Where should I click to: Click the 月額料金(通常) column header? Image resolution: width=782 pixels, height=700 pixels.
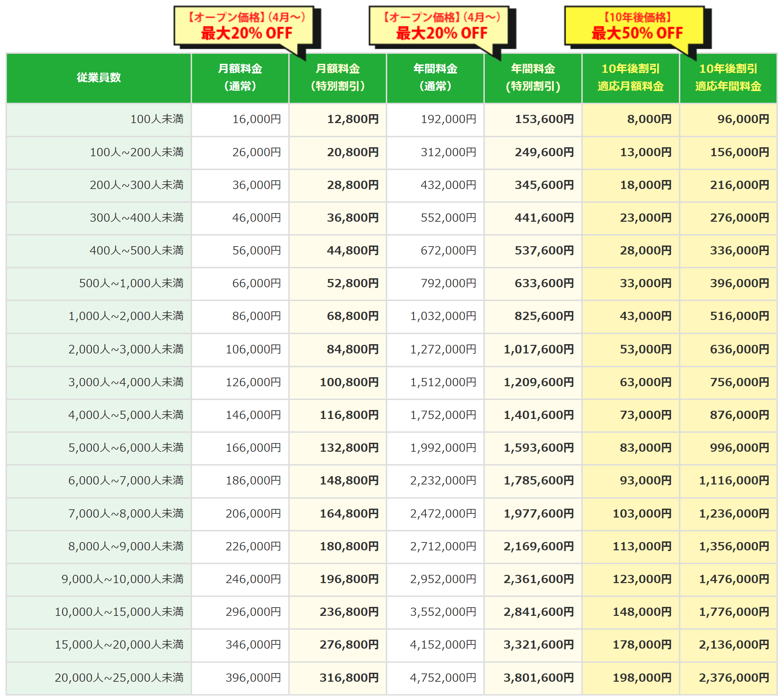(x=240, y=78)
